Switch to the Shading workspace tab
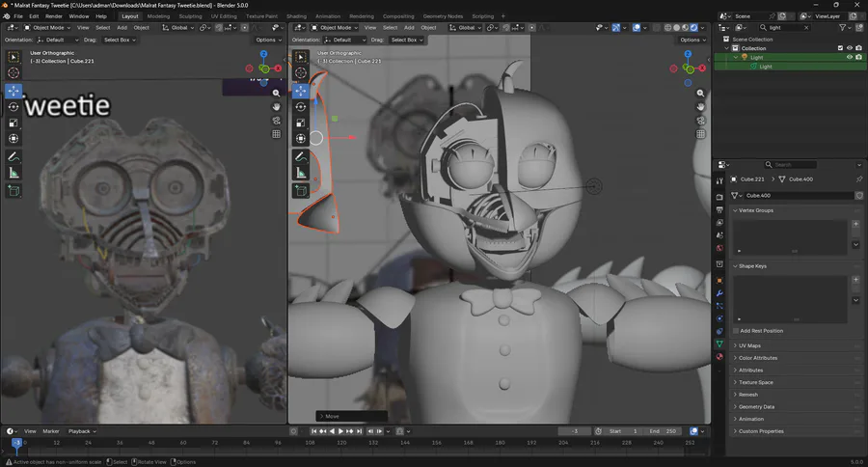Screen dimensions: 868x467 [x=296, y=16]
